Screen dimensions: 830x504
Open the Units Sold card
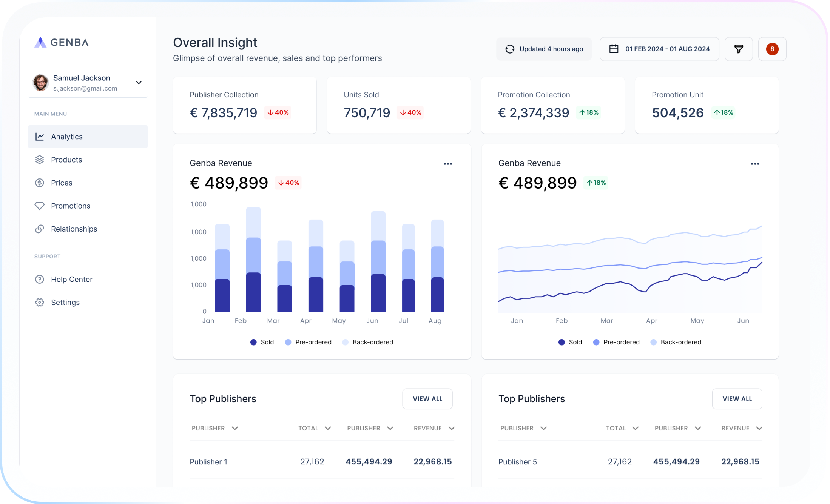coord(399,105)
